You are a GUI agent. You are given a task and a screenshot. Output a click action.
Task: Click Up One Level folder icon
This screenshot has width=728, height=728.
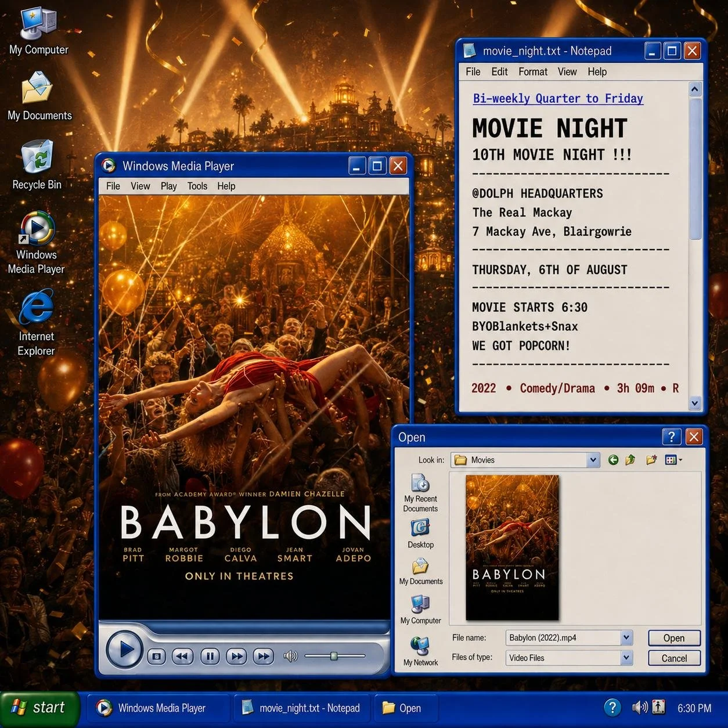point(630,460)
